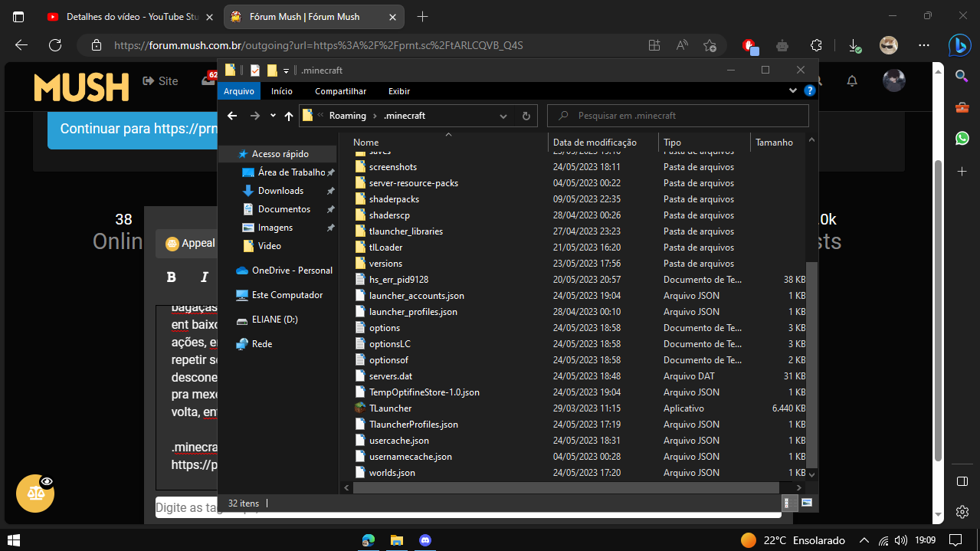The width and height of the screenshot is (980, 551).
Task: Switch to Exibir ribbon tab
Action: coord(399,91)
